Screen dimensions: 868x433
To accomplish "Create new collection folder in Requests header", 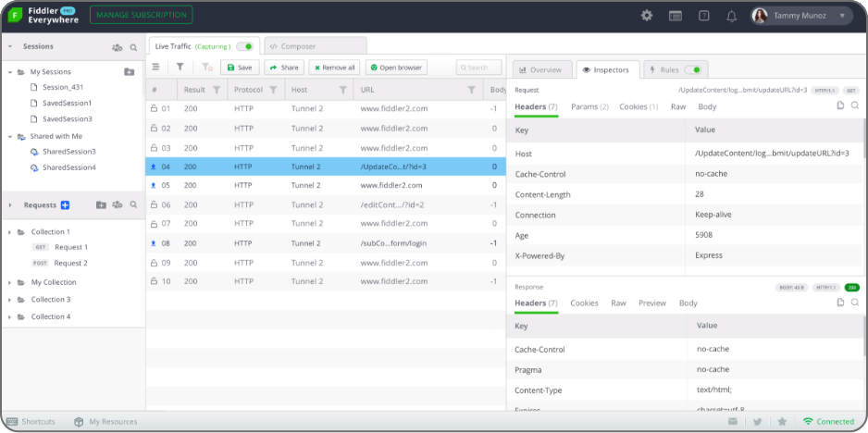I will [101, 204].
